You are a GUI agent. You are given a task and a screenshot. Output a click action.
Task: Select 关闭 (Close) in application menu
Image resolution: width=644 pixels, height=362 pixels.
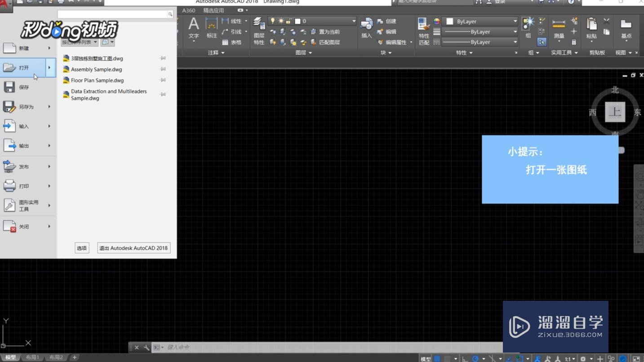point(28,226)
